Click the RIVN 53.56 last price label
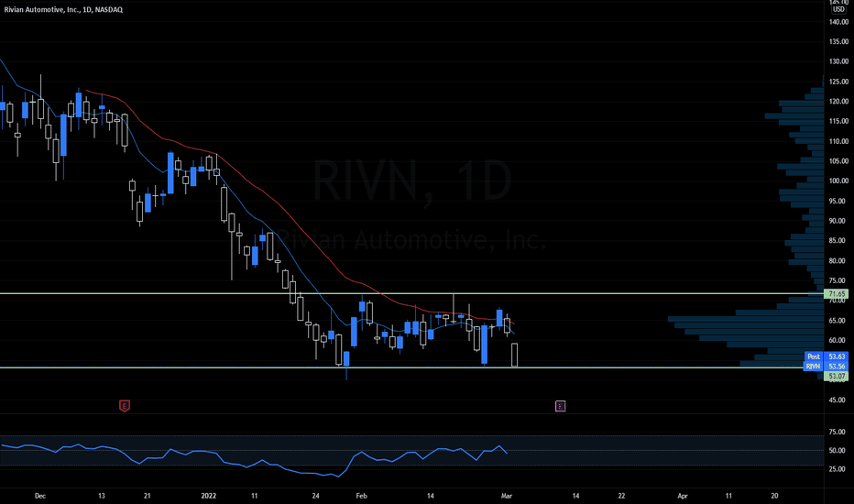The width and height of the screenshot is (854, 504). coord(827,367)
